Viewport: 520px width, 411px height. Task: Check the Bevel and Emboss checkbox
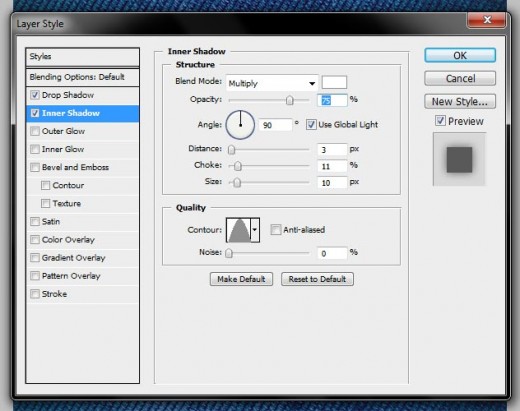pyautogui.click(x=35, y=167)
